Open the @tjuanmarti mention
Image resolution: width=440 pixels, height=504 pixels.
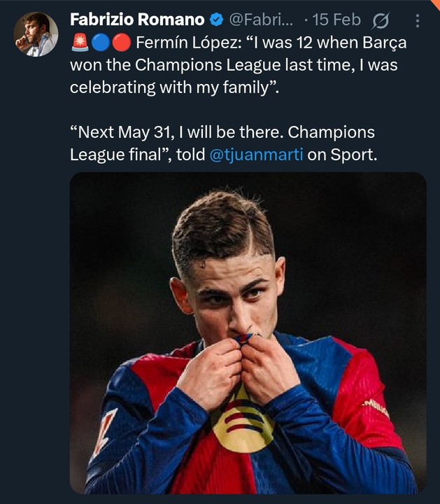pyautogui.click(x=256, y=155)
